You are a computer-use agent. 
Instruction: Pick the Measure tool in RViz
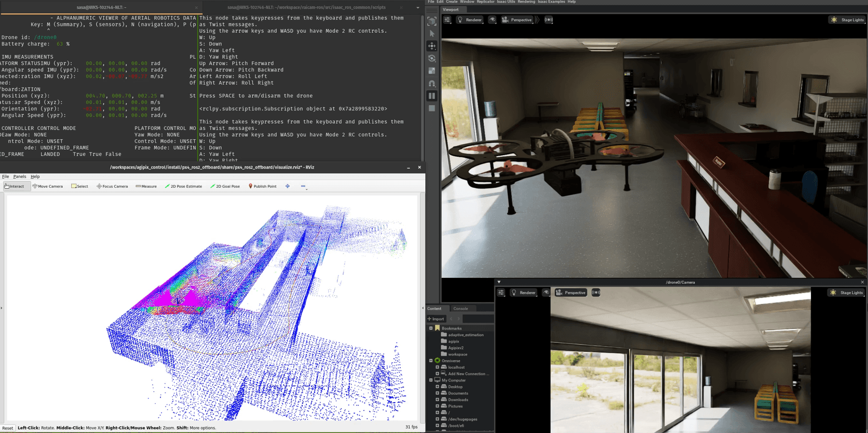(x=146, y=186)
